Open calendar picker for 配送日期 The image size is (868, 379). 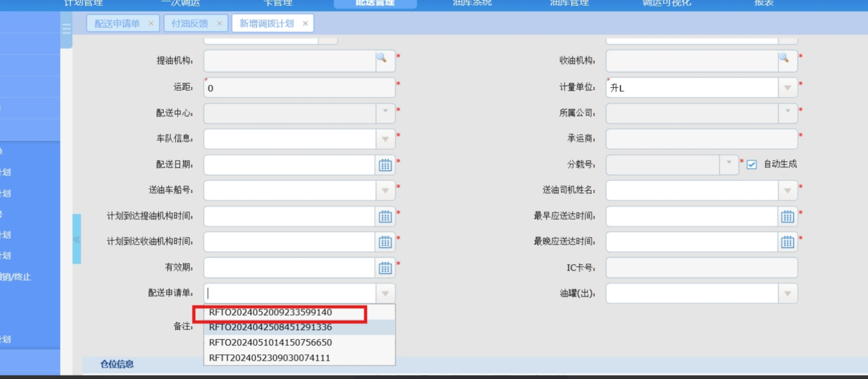pyautogui.click(x=385, y=165)
